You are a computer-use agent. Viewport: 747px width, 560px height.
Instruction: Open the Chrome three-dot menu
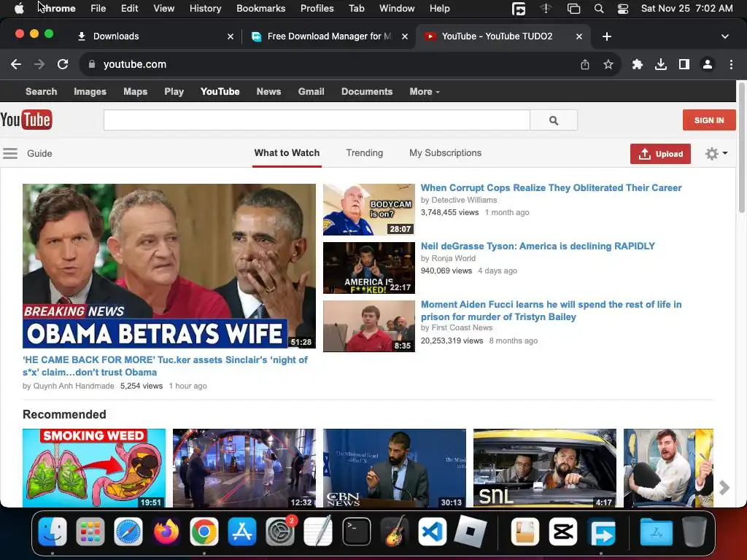coord(731,64)
